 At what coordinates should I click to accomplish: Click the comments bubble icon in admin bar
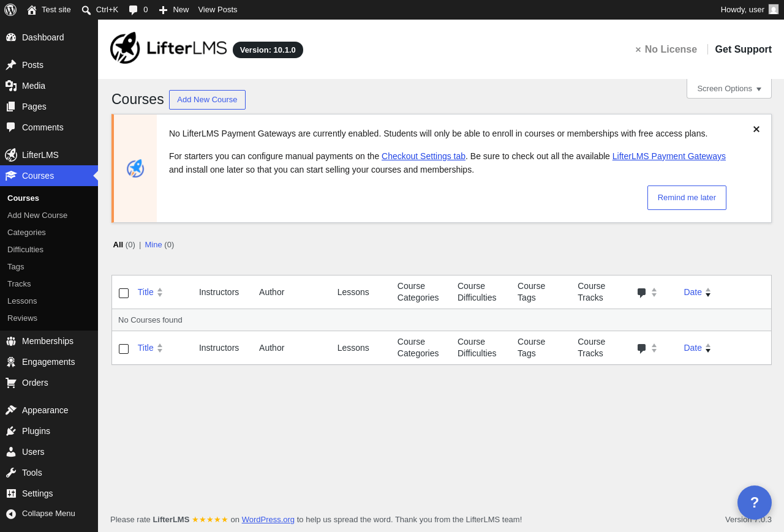click(133, 10)
